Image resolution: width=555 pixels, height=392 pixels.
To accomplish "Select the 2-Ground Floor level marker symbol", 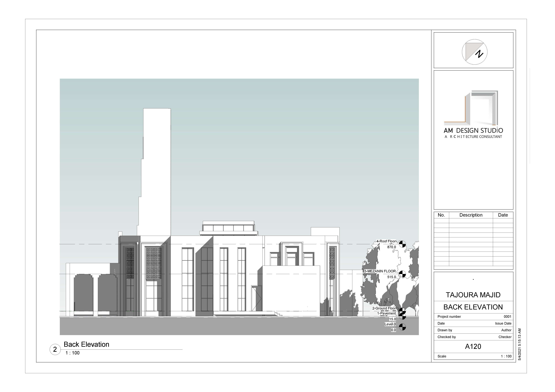I will pyautogui.click(x=402, y=311).
